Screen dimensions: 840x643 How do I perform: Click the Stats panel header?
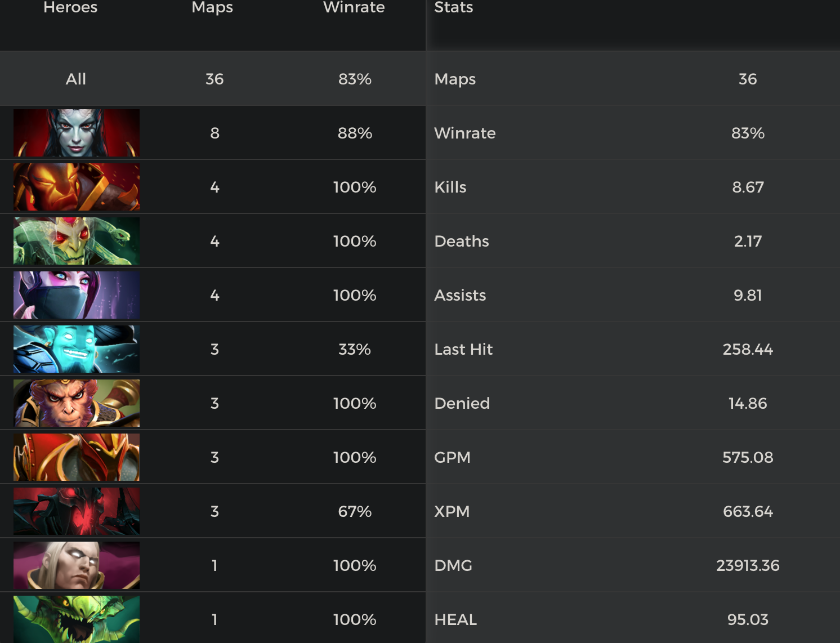(454, 7)
